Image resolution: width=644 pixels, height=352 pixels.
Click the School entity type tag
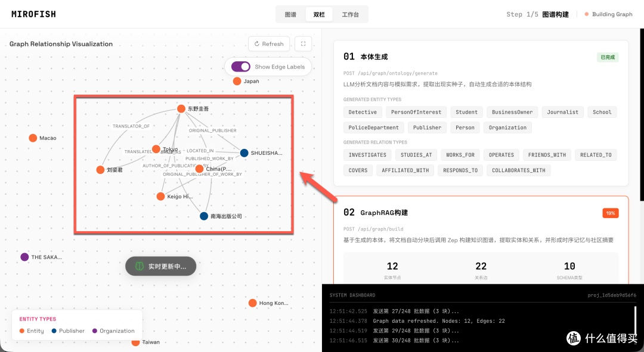click(x=602, y=112)
